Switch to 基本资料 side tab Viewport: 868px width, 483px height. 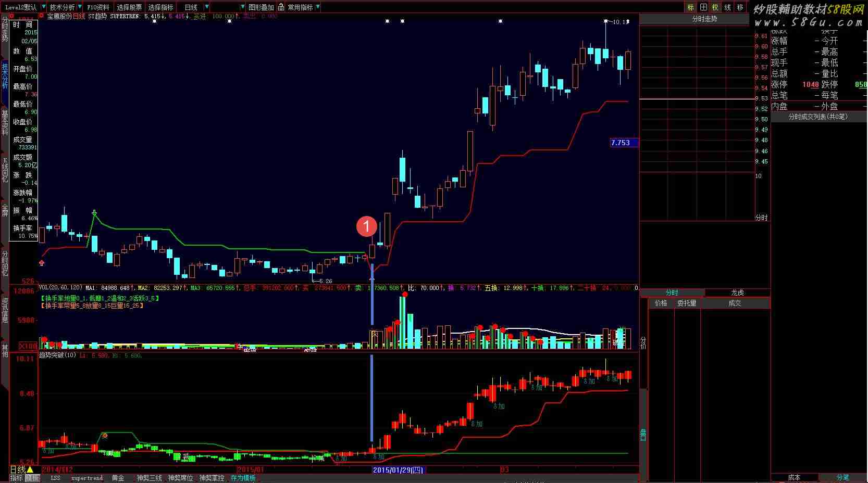pyautogui.click(x=5, y=123)
